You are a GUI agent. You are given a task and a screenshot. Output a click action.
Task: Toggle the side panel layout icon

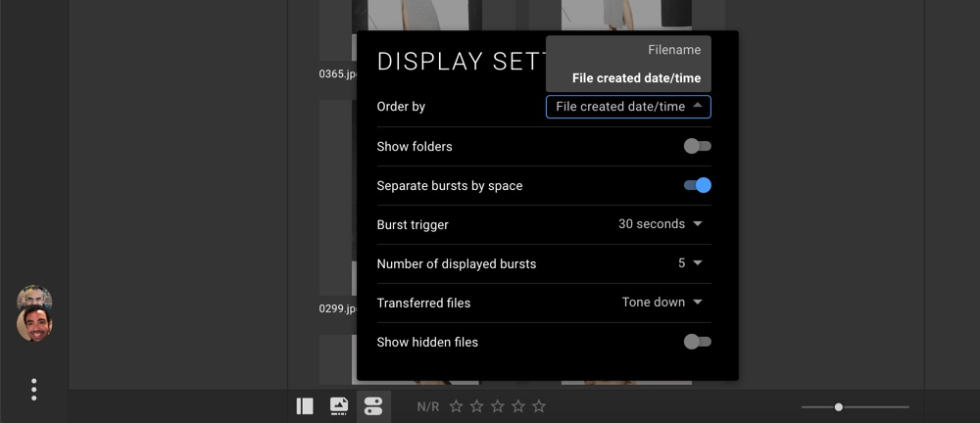click(305, 406)
